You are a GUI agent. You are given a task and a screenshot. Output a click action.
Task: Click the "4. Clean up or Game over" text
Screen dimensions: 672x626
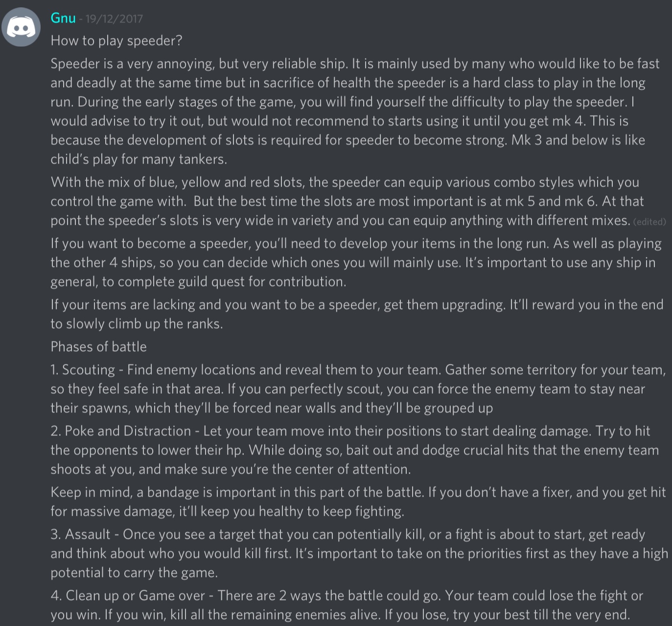coord(127,596)
